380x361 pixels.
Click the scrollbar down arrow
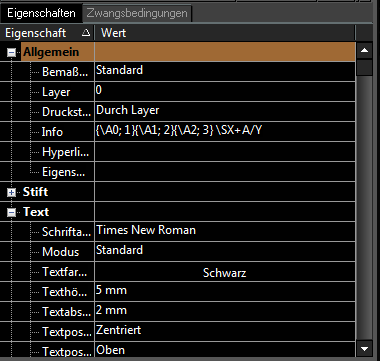pos(364,349)
